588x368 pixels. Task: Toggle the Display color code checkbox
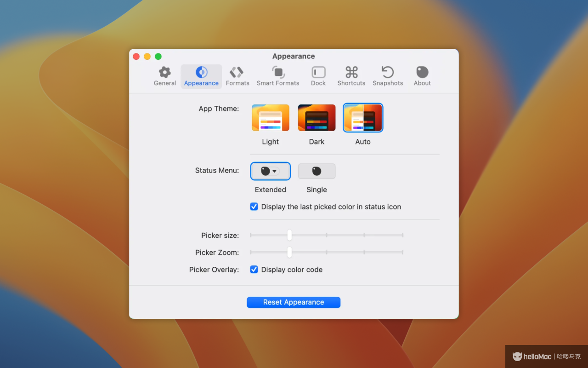tap(254, 270)
